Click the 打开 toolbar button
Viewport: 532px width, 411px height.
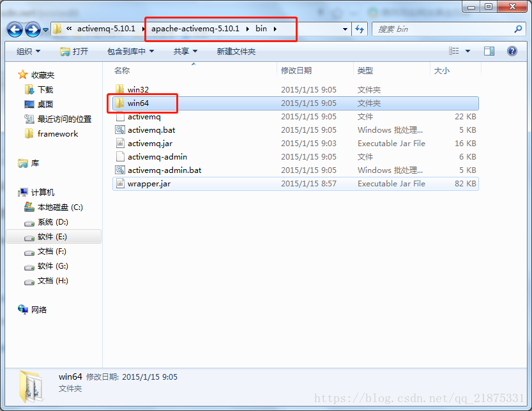tap(74, 52)
